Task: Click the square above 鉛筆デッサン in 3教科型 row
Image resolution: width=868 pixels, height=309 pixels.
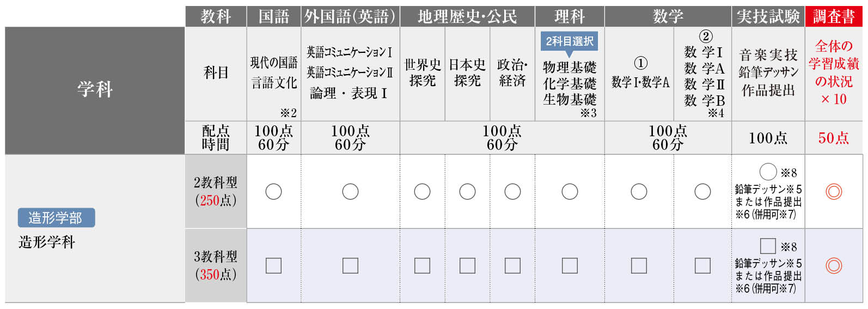Action: 768,246
